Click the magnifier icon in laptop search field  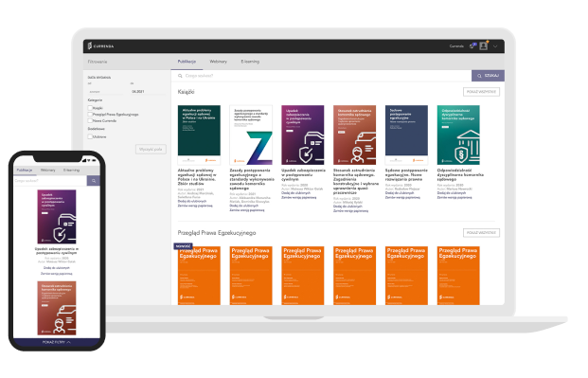click(x=180, y=76)
